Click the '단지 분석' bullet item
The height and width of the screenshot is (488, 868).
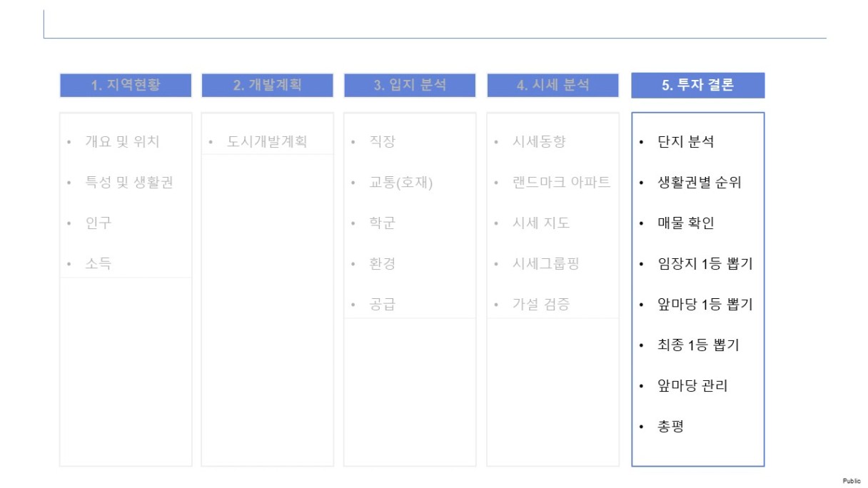685,141
